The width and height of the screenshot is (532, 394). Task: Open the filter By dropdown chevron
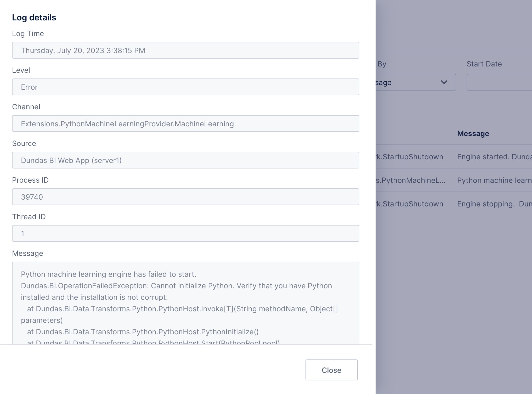click(x=444, y=82)
